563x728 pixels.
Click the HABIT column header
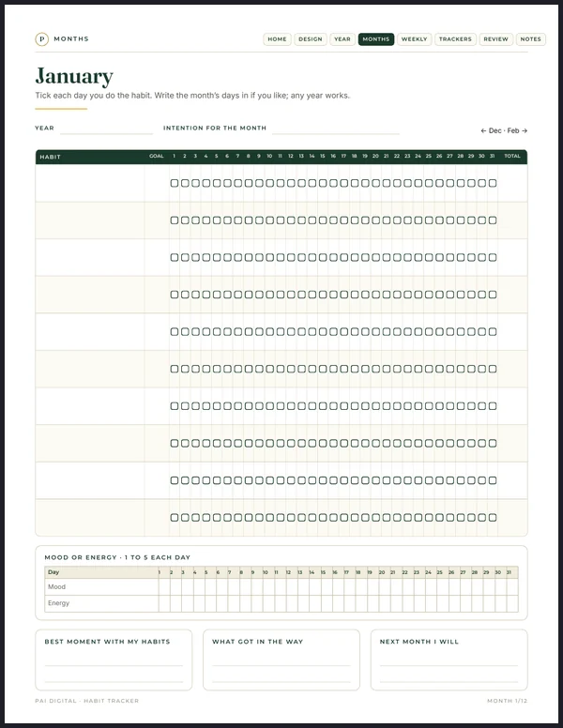50,157
